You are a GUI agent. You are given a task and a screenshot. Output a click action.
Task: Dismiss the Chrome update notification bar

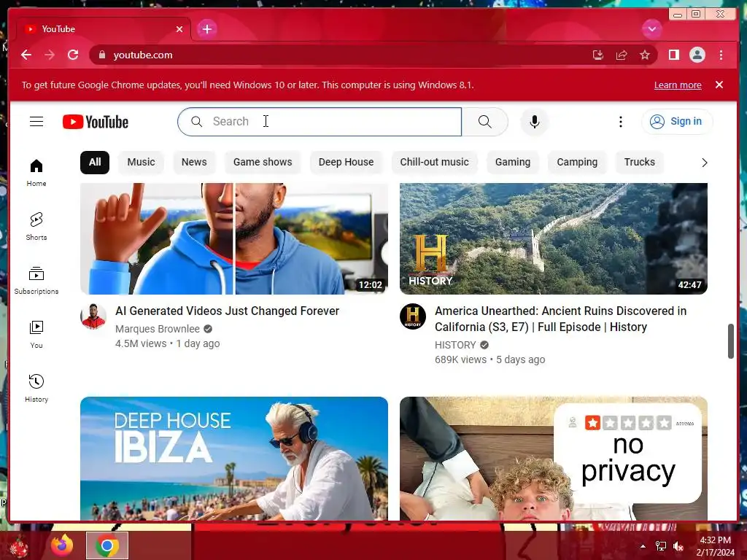[x=719, y=85]
